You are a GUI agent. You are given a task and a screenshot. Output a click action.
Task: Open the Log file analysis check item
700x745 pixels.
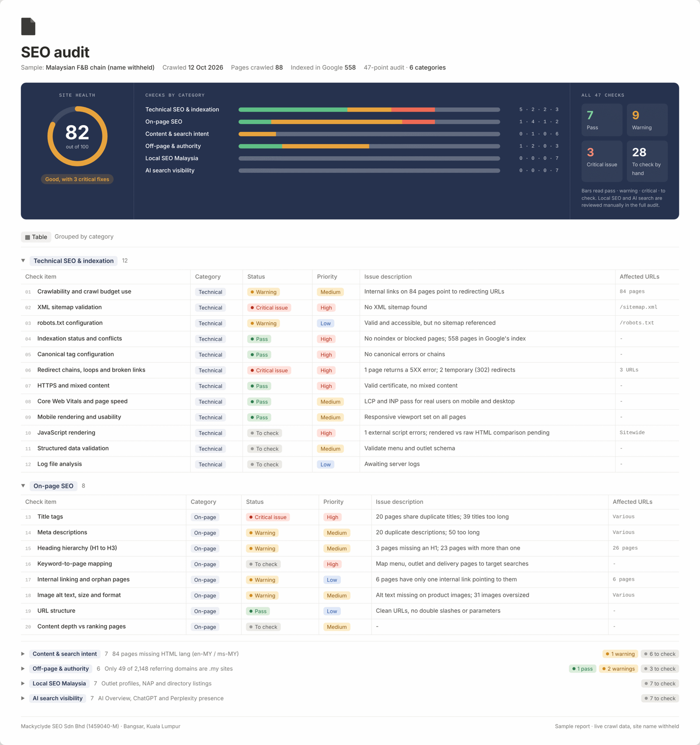click(59, 464)
